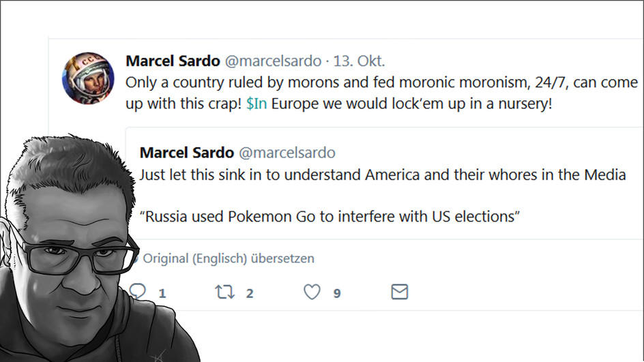Click the like count '9'
The width and height of the screenshot is (644, 362).
click(x=337, y=293)
